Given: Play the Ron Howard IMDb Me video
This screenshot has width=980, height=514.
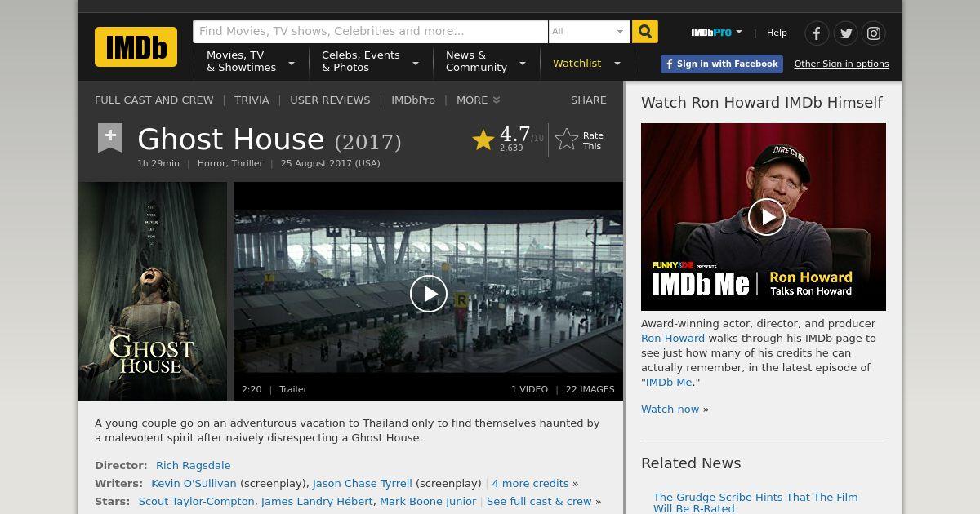Looking at the screenshot, I should click(766, 217).
